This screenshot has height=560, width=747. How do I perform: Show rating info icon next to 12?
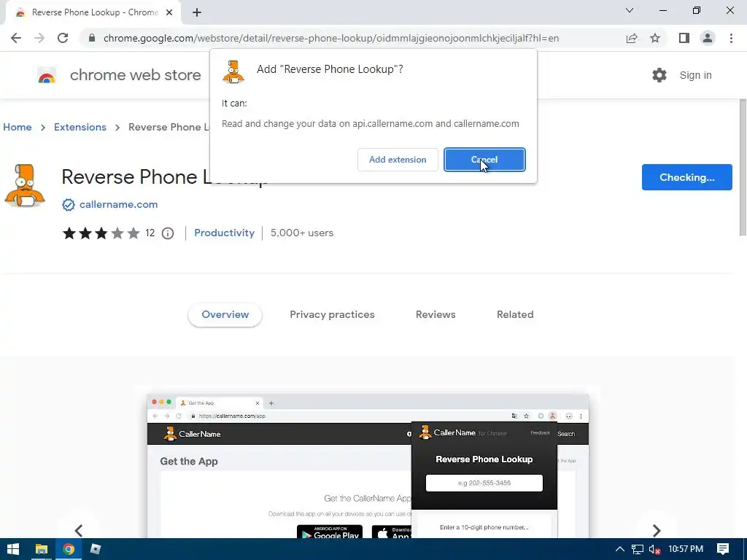168,233
